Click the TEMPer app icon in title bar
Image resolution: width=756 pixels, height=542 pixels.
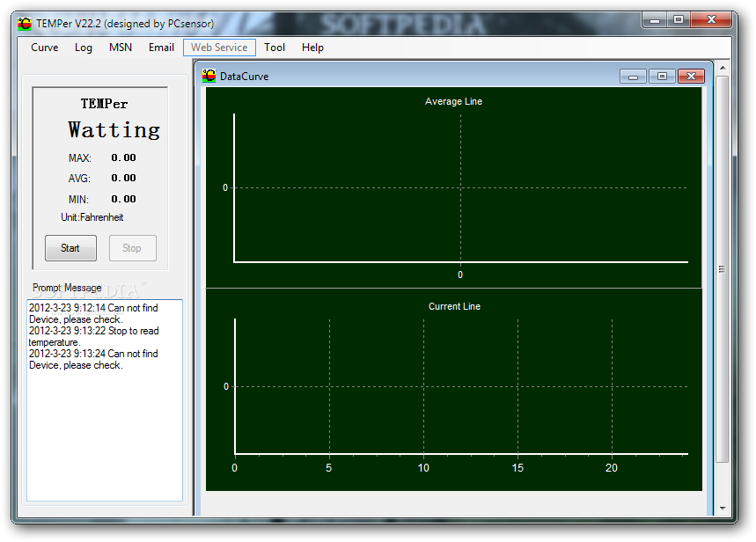24,24
